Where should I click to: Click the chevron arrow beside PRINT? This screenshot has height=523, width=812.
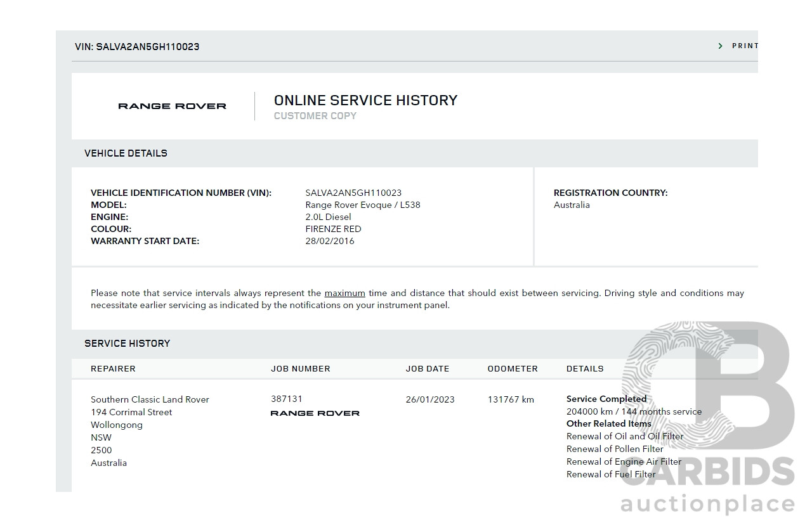[x=721, y=46]
